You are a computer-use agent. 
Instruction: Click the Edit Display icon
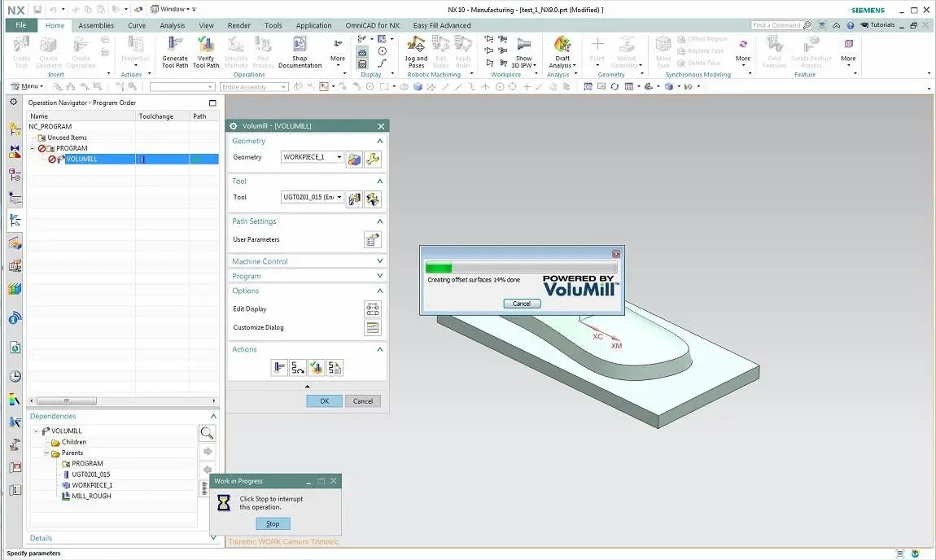coord(373,309)
